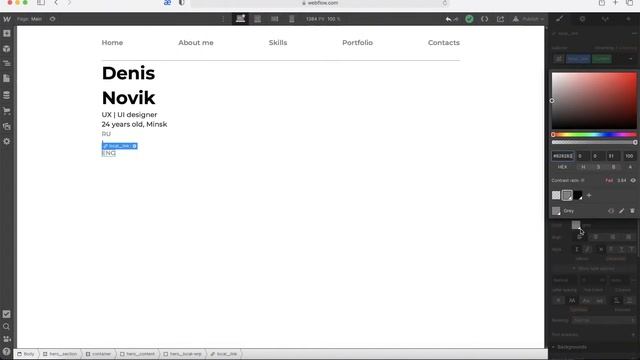Screen dimensions: 640x360
Task: Toggle italic text style
Action: coord(588,249)
